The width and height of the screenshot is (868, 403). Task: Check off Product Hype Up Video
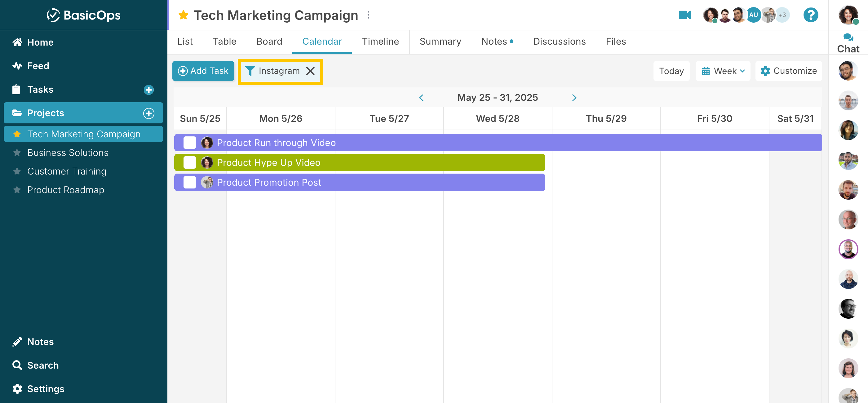click(x=189, y=162)
